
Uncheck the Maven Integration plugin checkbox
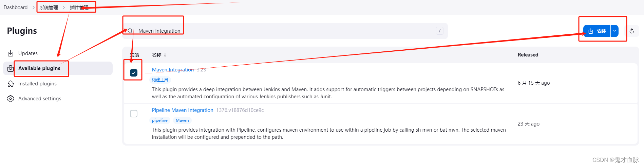(134, 73)
